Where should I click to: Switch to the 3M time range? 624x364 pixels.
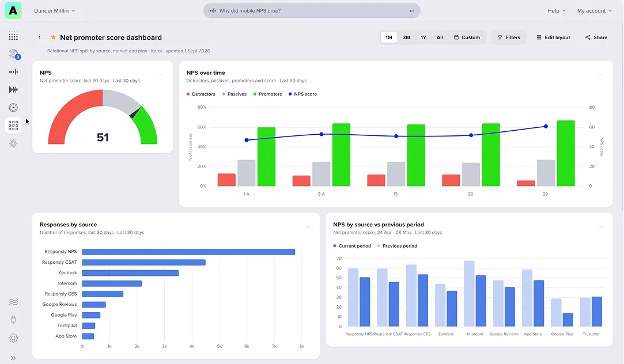406,37
